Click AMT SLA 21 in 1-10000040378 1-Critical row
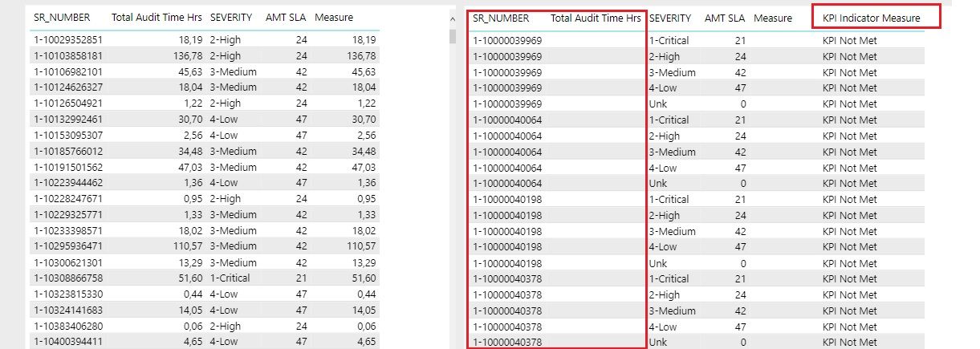 pos(740,279)
